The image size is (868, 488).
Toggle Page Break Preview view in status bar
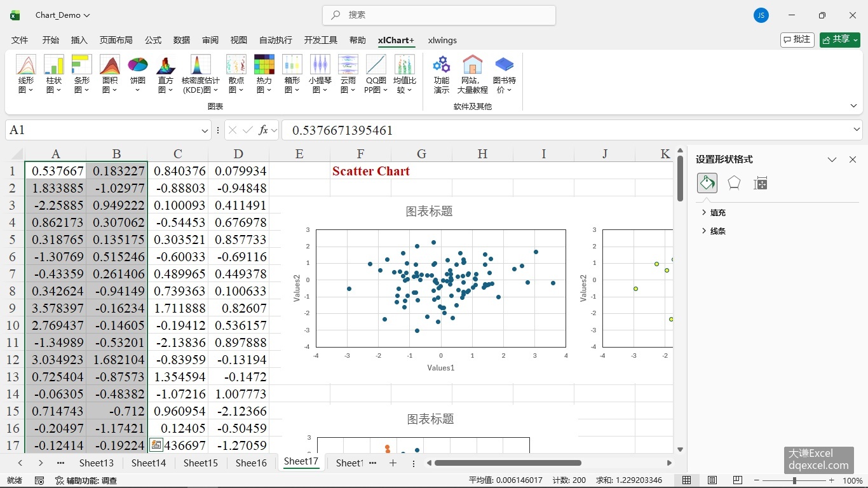(737, 480)
